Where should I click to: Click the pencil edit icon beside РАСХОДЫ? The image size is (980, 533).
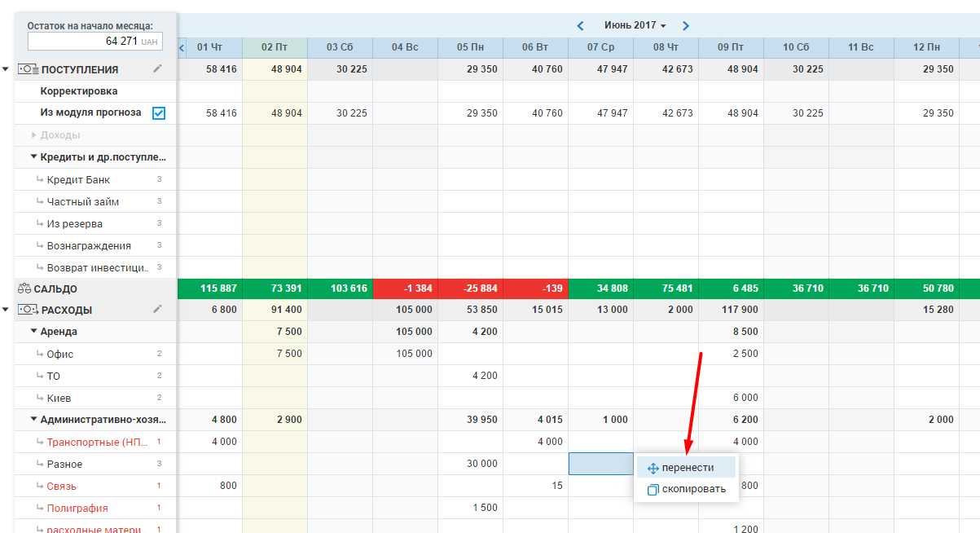click(158, 310)
